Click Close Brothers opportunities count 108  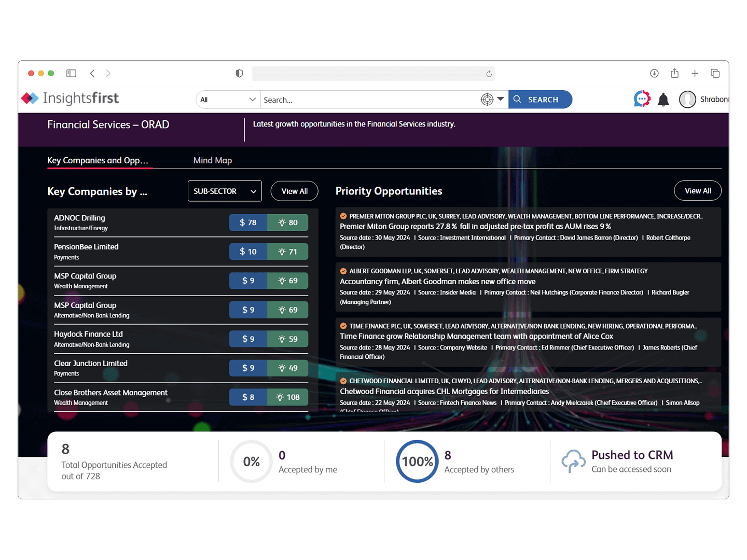pos(288,397)
